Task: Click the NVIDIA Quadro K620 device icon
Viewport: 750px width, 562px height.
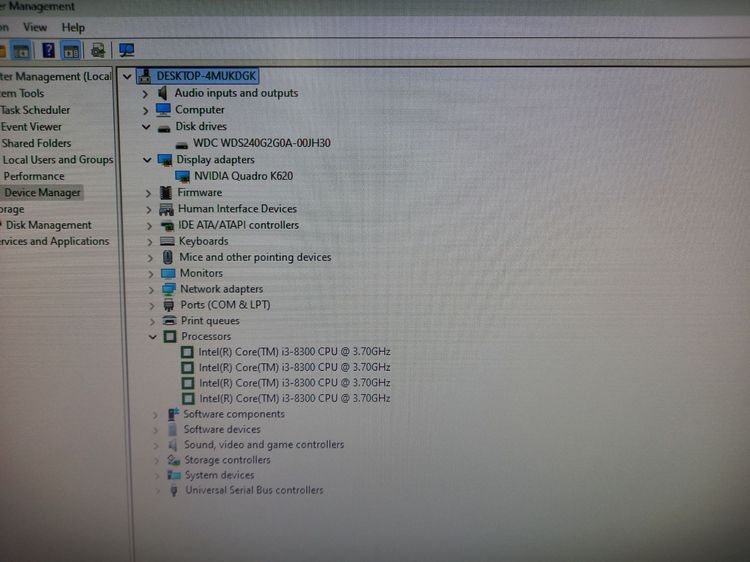Action: (x=183, y=176)
